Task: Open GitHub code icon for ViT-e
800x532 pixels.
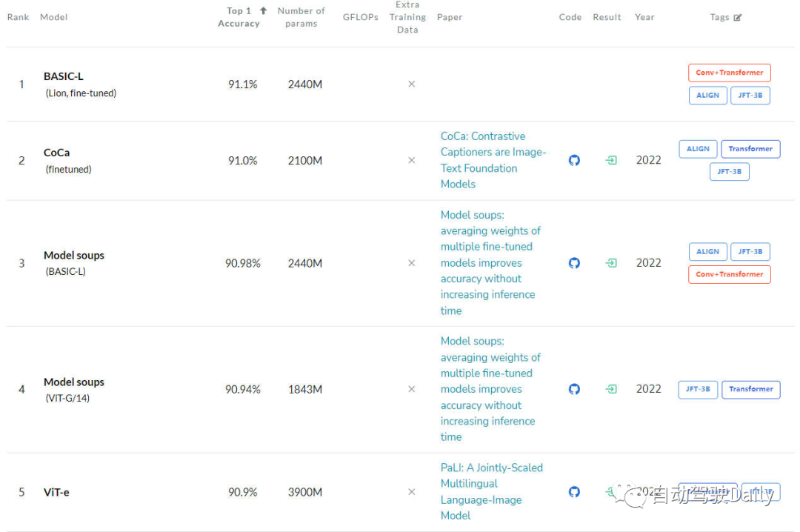Action: pyautogui.click(x=574, y=492)
